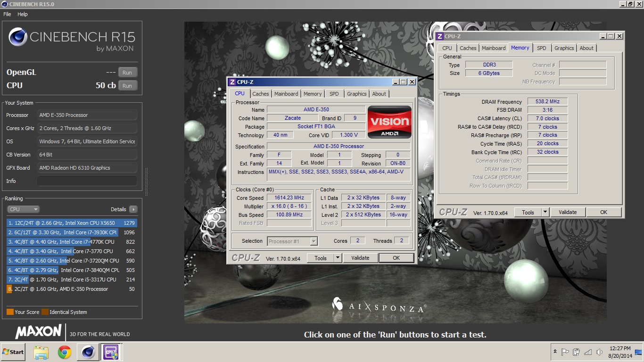Screen dimensions: 644x362
Task: Switch to About tab in front CPU-Z
Action: point(379,94)
